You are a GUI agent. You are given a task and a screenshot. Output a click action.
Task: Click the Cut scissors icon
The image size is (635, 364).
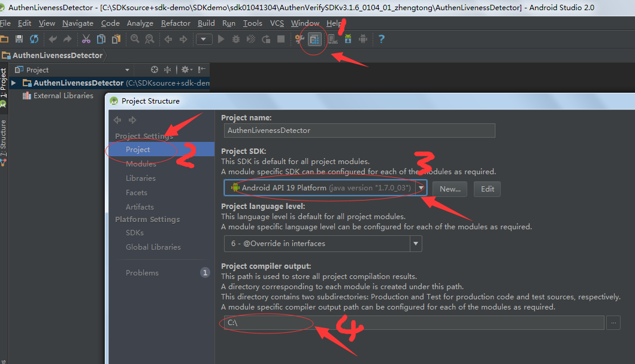pos(86,39)
